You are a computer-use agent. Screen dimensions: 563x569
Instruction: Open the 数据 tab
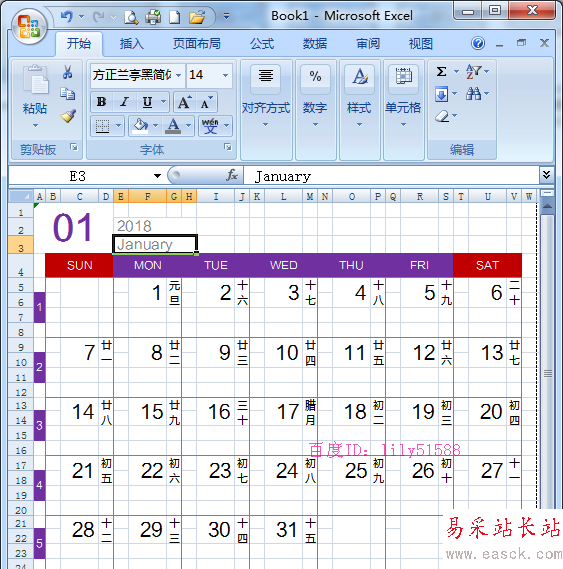pos(315,44)
